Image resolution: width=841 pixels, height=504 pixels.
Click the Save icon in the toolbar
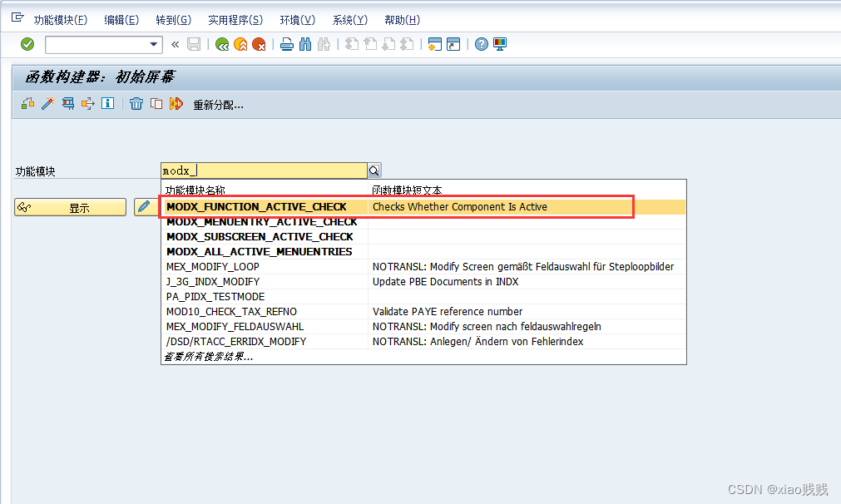[x=195, y=45]
